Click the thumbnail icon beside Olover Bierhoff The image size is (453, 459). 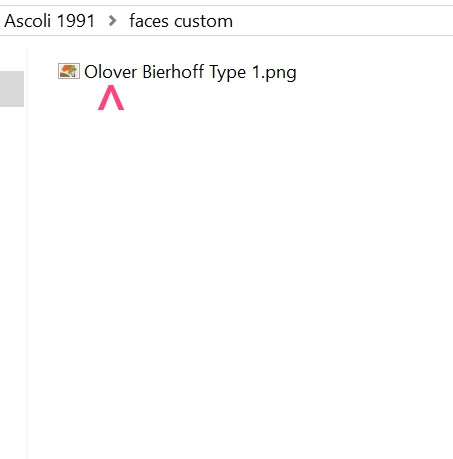69,71
